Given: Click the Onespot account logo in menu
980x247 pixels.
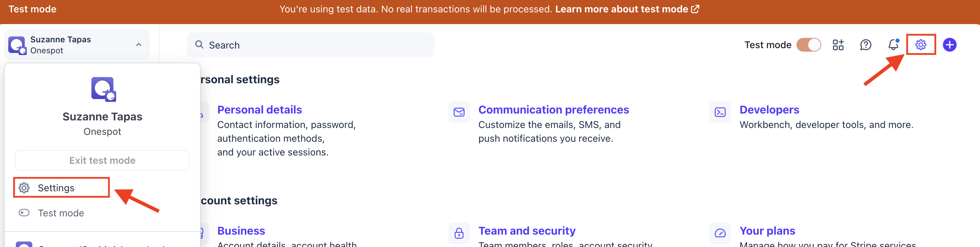Looking at the screenshot, I should point(103,89).
